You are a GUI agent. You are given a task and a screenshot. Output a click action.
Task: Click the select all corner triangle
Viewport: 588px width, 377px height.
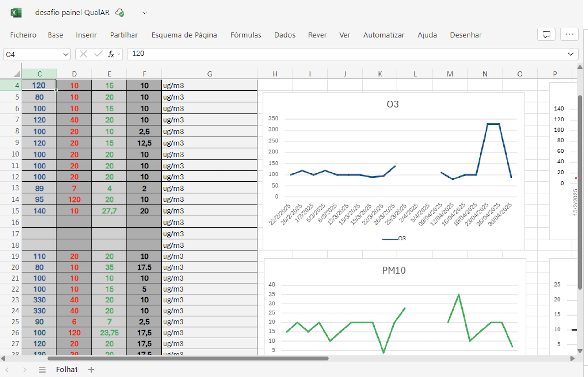coord(17,74)
